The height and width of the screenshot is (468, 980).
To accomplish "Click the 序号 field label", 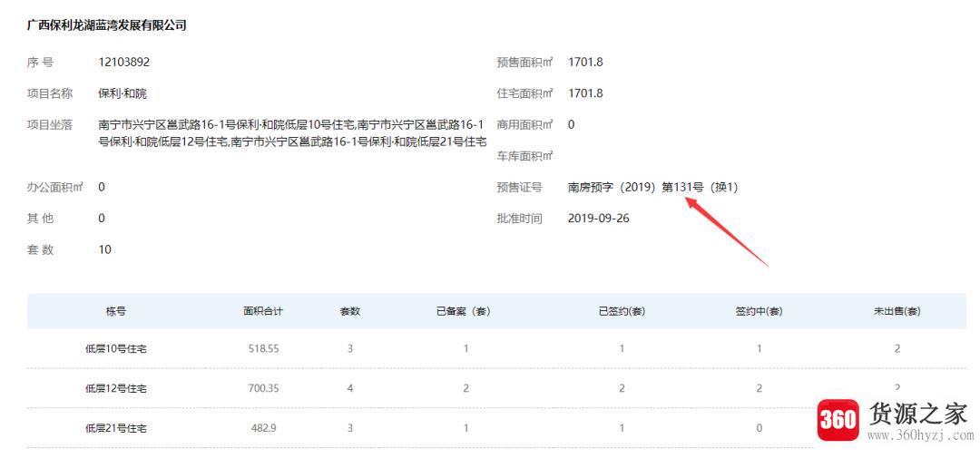I will coord(40,63).
